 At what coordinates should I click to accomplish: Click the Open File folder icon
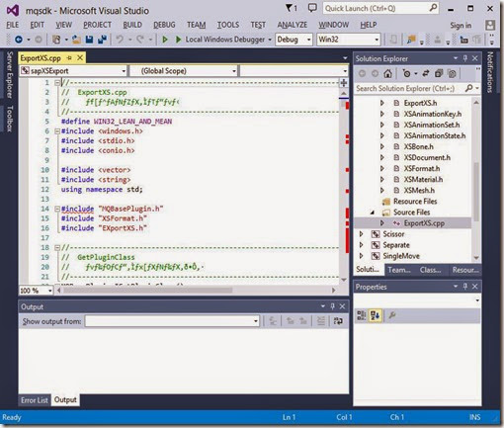76,40
